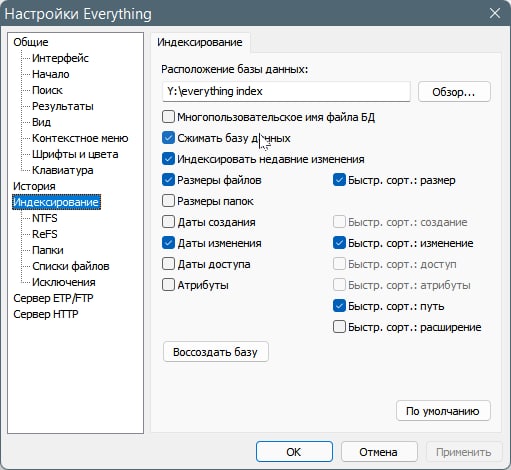Screen dimensions: 511x470
Task: Select Исключения in the tree
Action: (64, 282)
